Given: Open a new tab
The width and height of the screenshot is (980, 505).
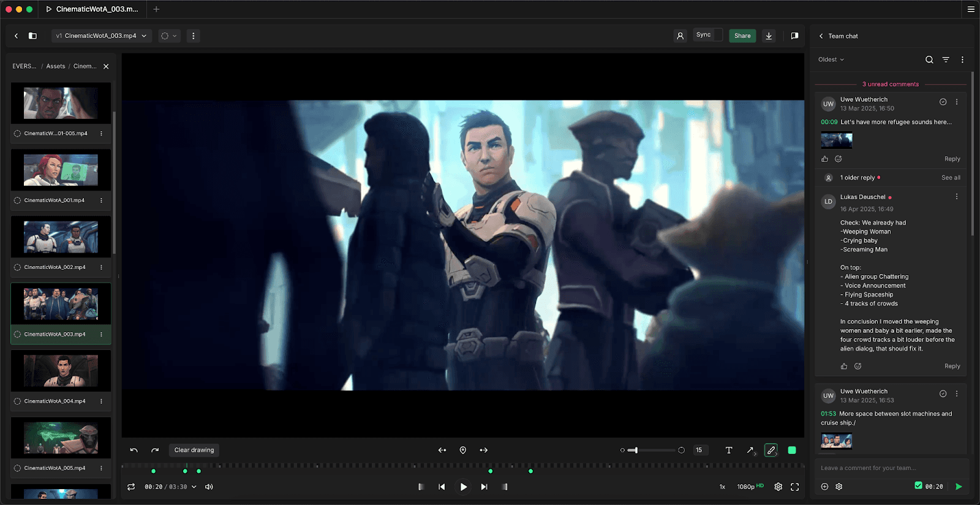Looking at the screenshot, I should point(156,9).
